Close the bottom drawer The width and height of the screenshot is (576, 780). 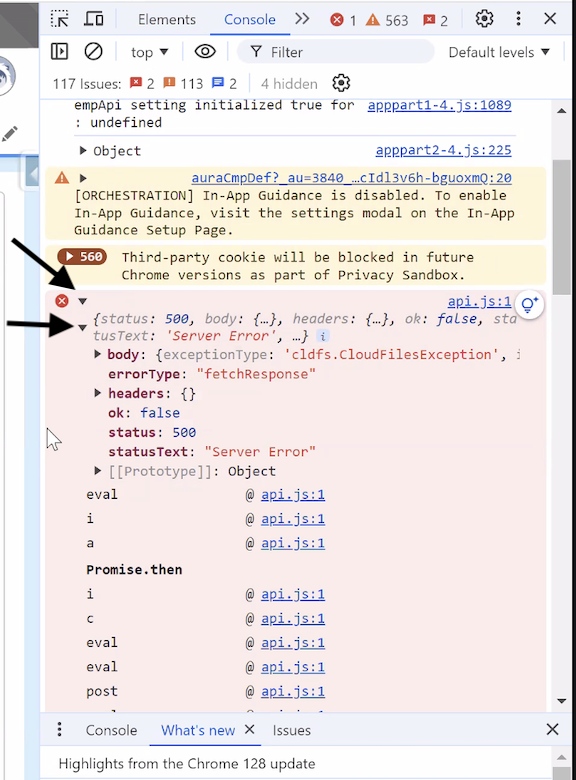click(x=552, y=729)
